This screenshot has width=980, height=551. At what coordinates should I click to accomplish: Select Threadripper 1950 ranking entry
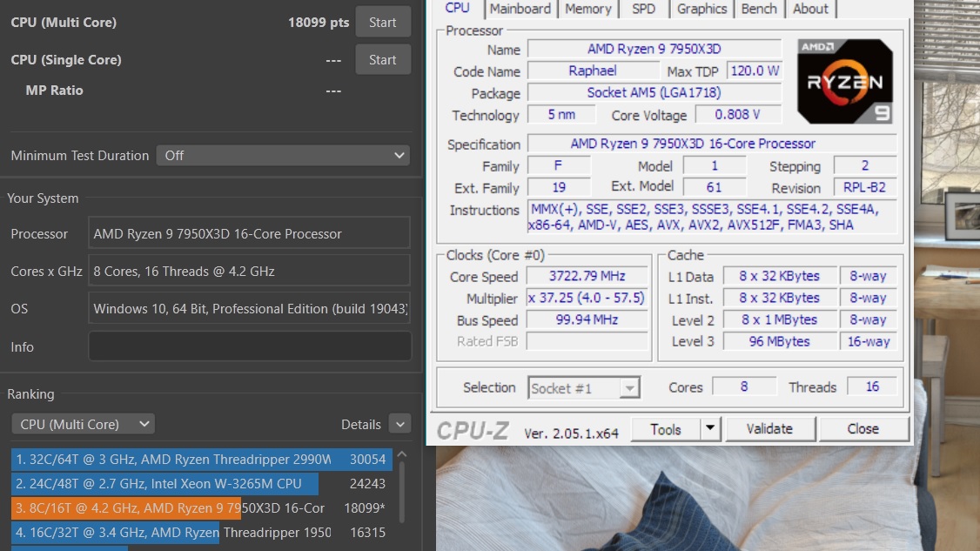coord(201,532)
